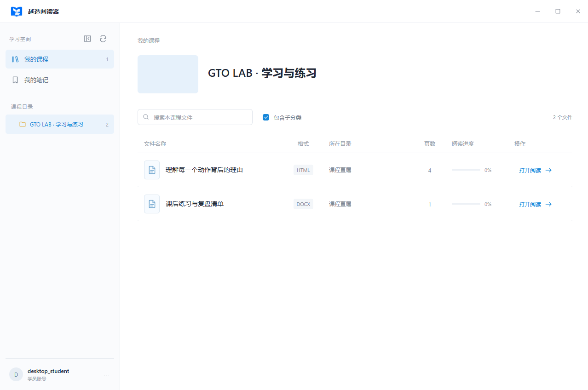Click the 文件名称 column header
588x390 pixels.
point(155,144)
